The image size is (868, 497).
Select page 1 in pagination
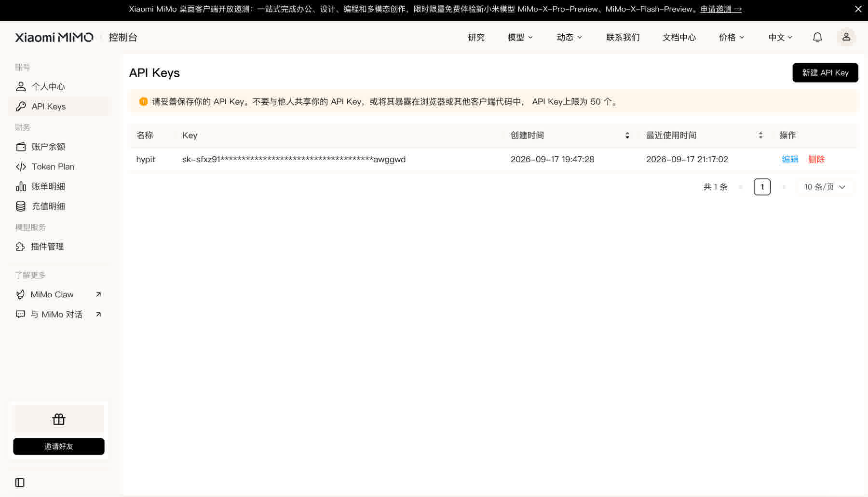(x=762, y=187)
